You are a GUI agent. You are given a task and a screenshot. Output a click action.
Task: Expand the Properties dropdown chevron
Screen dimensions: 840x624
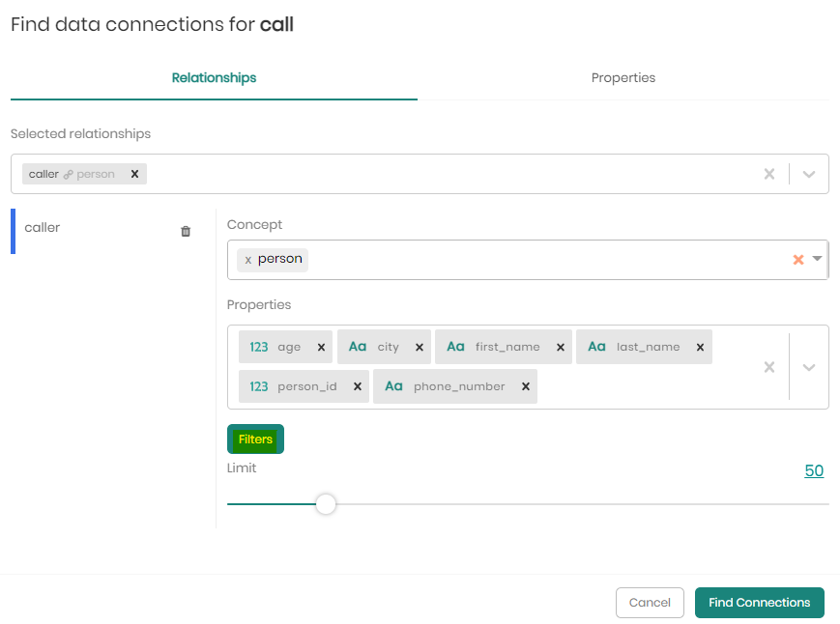809,367
